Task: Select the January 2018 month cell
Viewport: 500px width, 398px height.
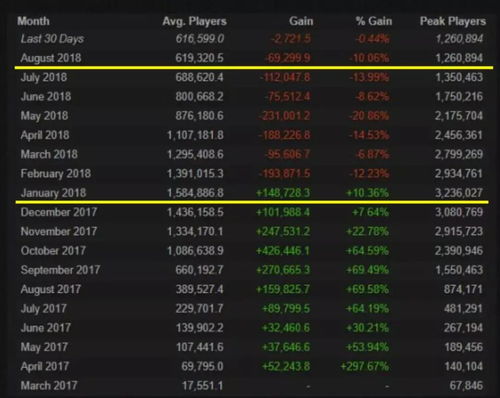Action: (x=53, y=193)
